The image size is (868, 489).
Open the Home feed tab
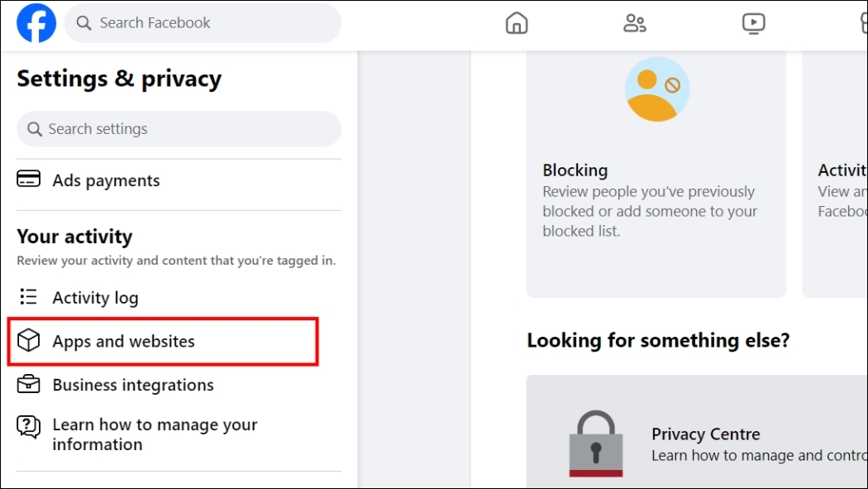coord(517,23)
